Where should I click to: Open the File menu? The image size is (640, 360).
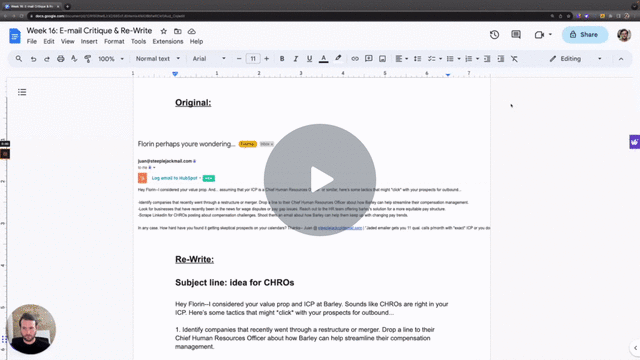coord(31,42)
